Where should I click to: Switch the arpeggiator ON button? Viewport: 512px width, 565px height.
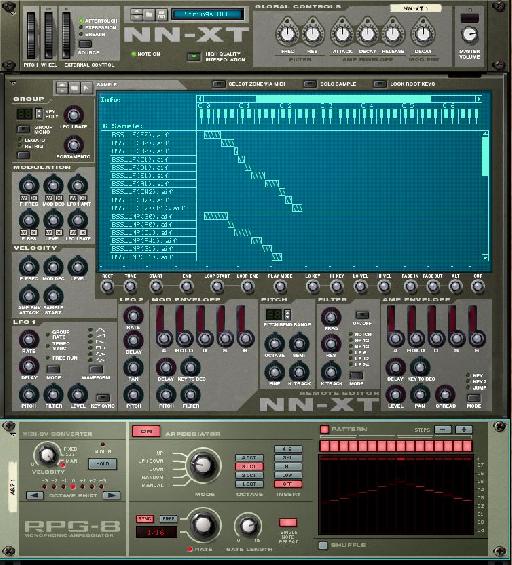coord(146,431)
